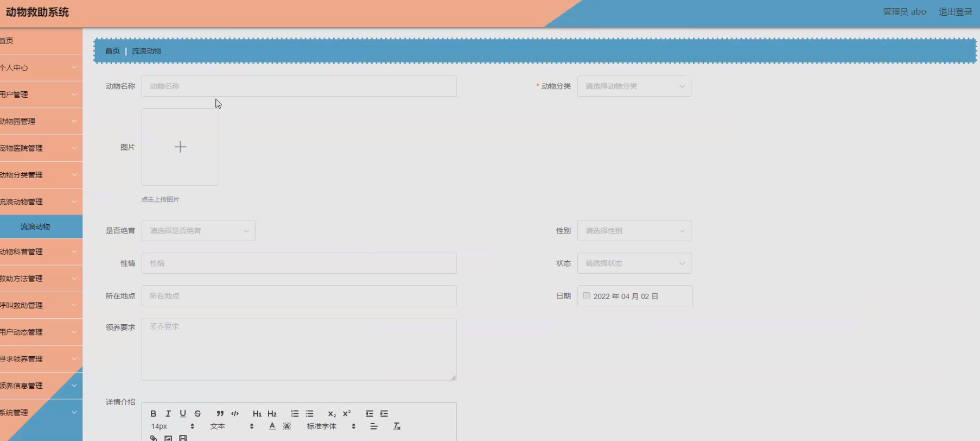Screen dimensions: 980x441
Task: Expand 宠物医院管理 sidebar menu
Action: click(x=41, y=148)
